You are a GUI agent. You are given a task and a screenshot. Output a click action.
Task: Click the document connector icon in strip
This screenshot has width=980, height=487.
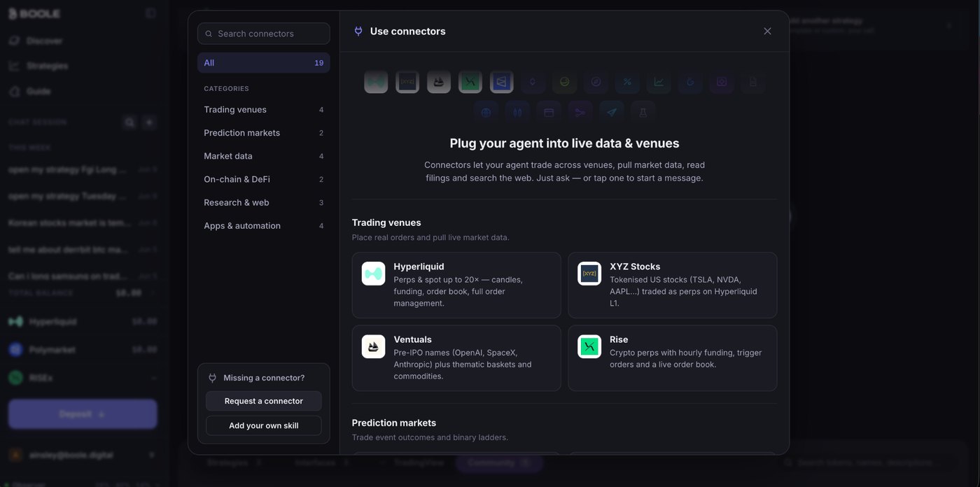(x=753, y=82)
